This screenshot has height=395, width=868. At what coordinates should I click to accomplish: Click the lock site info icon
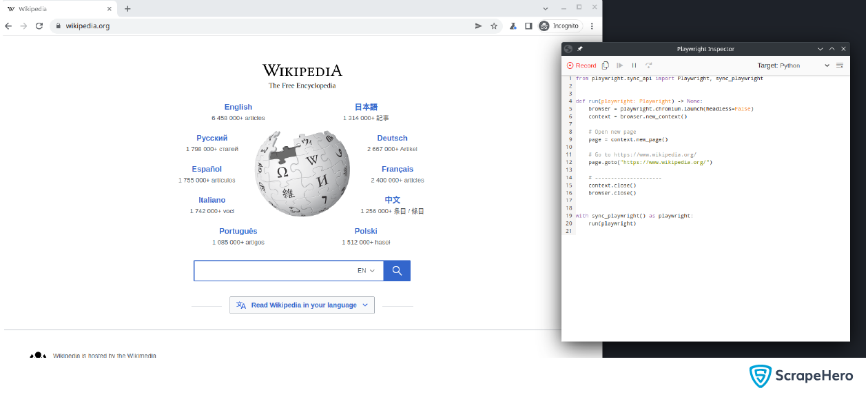pos(59,26)
